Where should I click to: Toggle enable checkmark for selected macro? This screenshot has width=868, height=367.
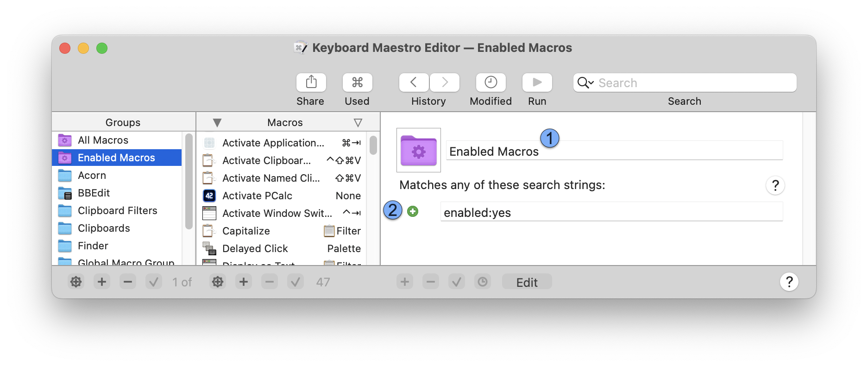(296, 282)
